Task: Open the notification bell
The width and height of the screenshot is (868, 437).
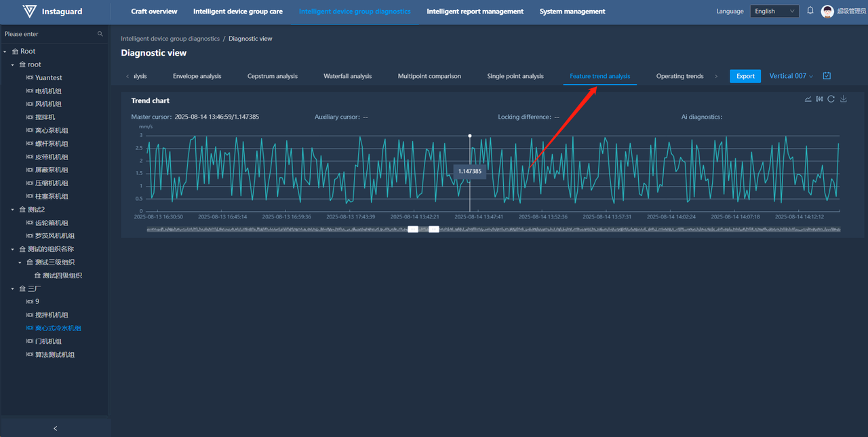Action: tap(810, 11)
